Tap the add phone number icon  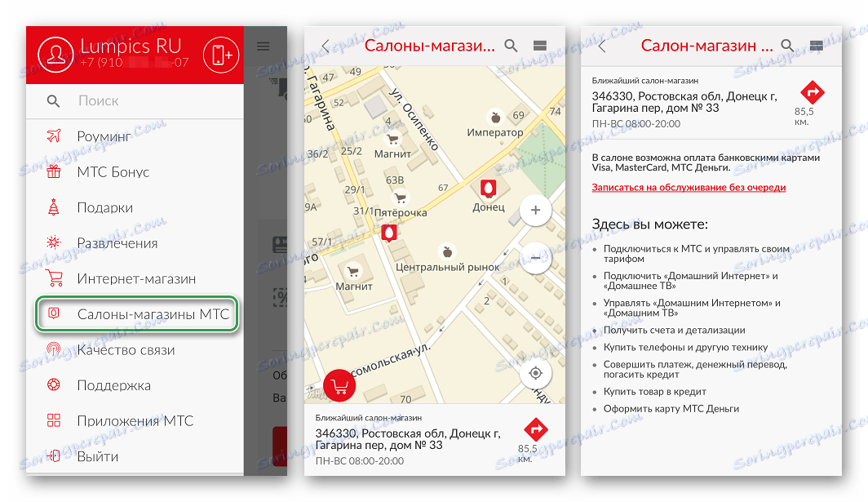pos(221,55)
